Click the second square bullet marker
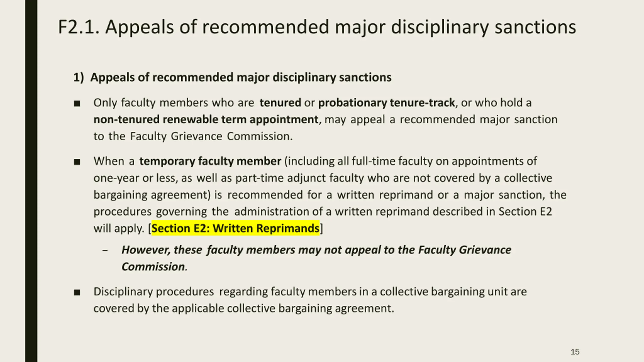 [x=77, y=162]
